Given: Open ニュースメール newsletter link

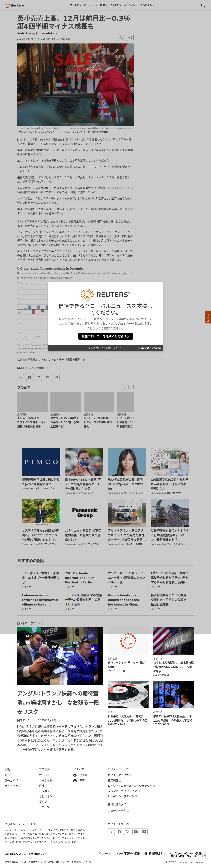Looking at the screenshot, I should [x=118, y=810].
